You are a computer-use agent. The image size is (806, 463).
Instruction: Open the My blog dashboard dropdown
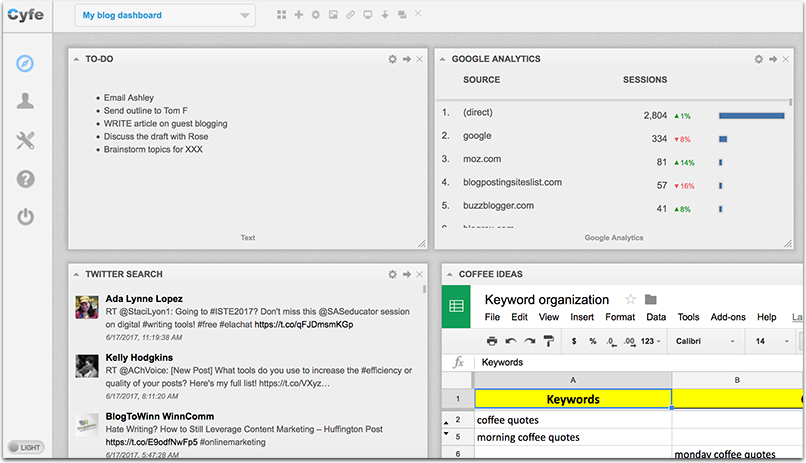click(x=166, y=15)
